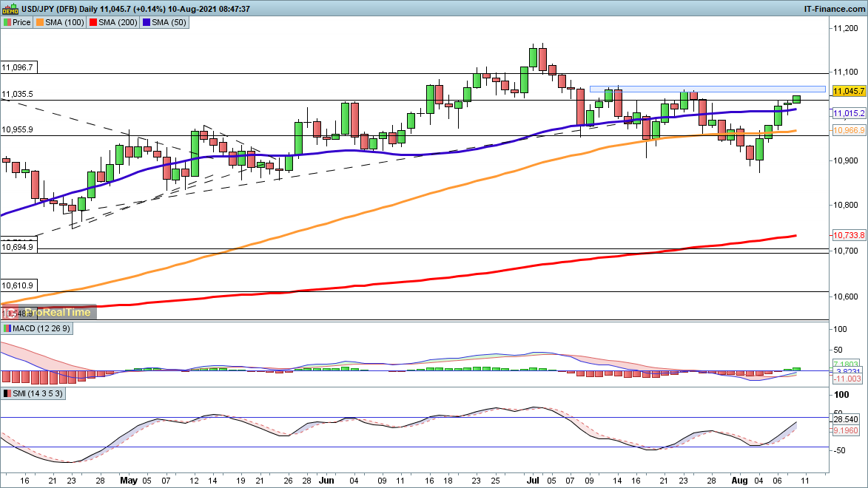Screen dimensions: 868x488
Task: Click the SMI value 9.1960 tag
Action: (846, 430)
